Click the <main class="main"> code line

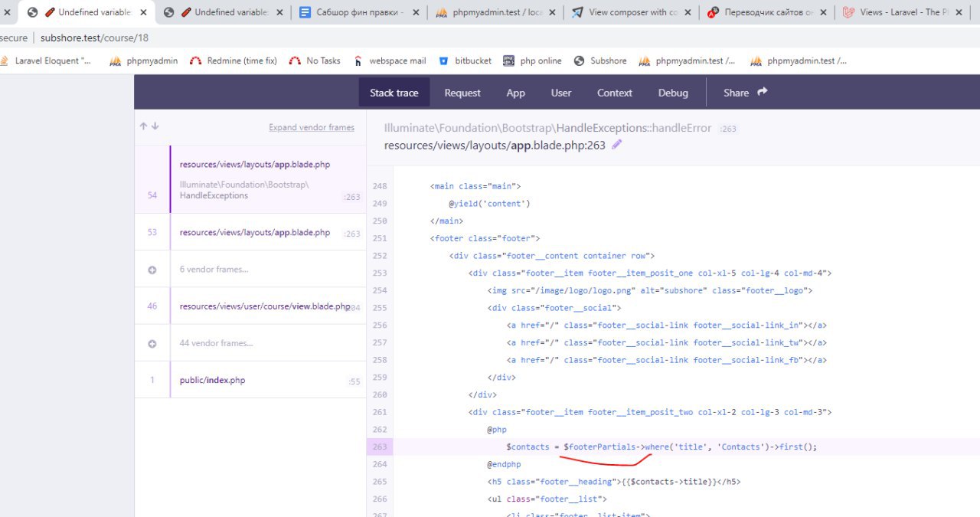475,186
